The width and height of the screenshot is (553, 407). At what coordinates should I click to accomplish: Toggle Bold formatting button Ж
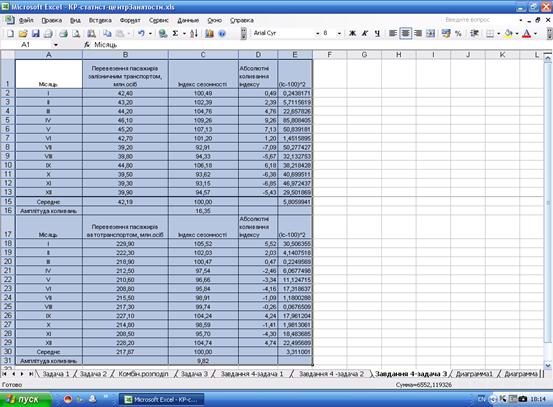352,34
